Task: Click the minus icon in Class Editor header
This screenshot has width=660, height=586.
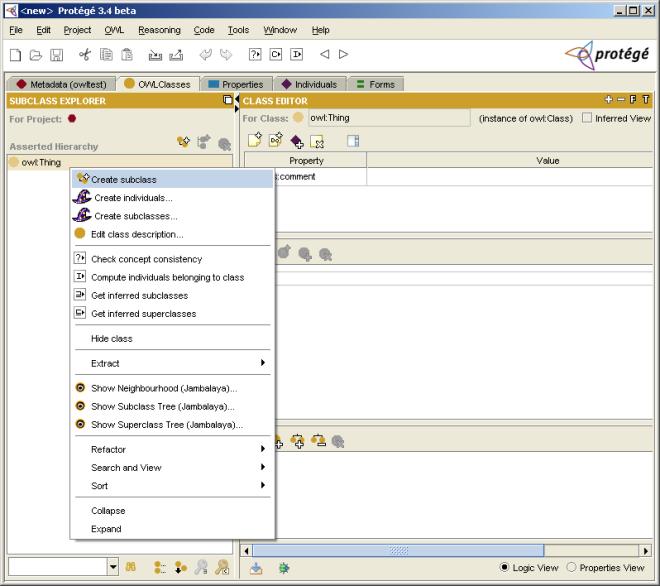Action: tap(621, 99)
